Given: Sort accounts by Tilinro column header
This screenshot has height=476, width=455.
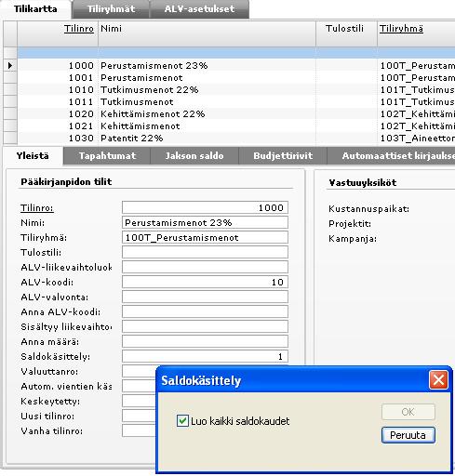Looking at the screenshot, I should pyautogui.click(x=79, y=29).
